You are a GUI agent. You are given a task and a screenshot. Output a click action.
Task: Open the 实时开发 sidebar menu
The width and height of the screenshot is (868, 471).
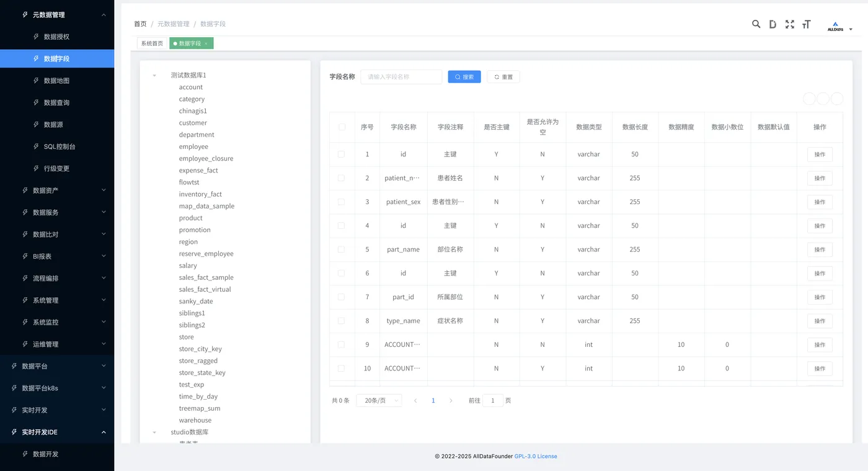click(57, 410)
